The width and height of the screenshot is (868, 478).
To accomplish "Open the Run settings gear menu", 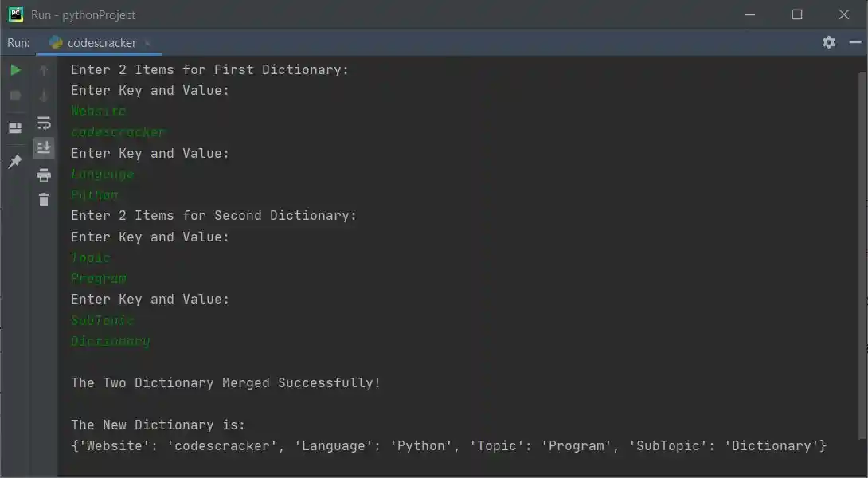I will tap(828, 42).
